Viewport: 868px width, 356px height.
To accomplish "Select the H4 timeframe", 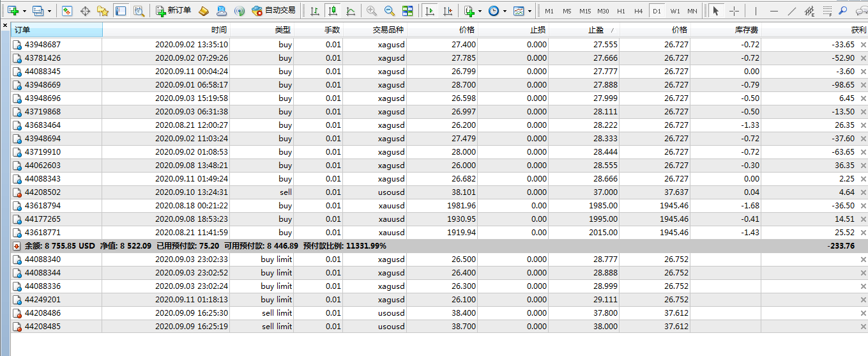I will 639,11.
